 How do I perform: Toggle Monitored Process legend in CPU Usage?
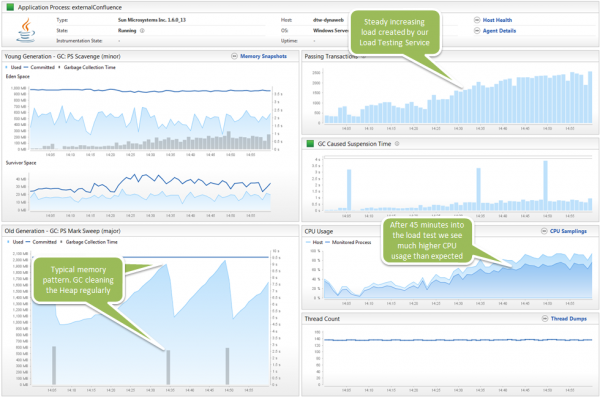[x=348, y=242]
